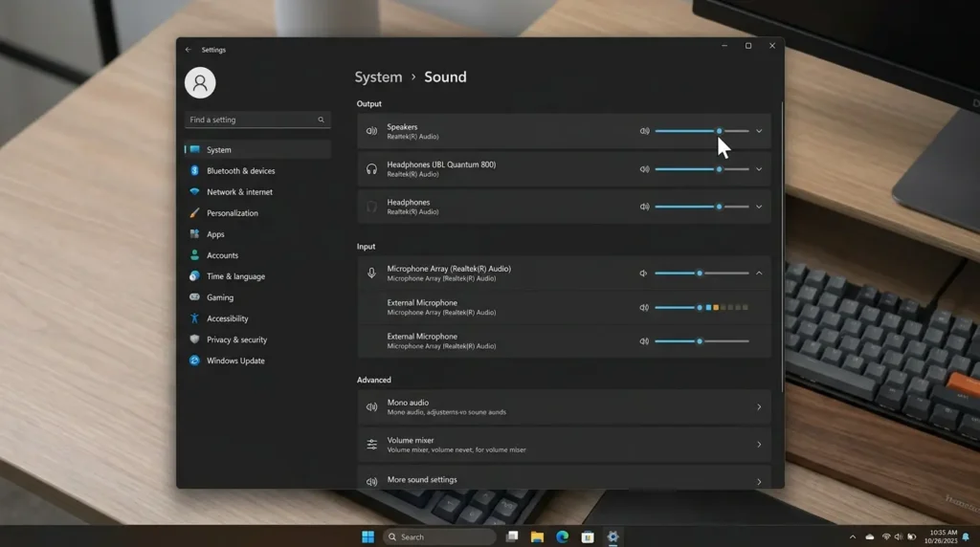
Task: Click the Speakers device icon
Action: click(372, 131)
